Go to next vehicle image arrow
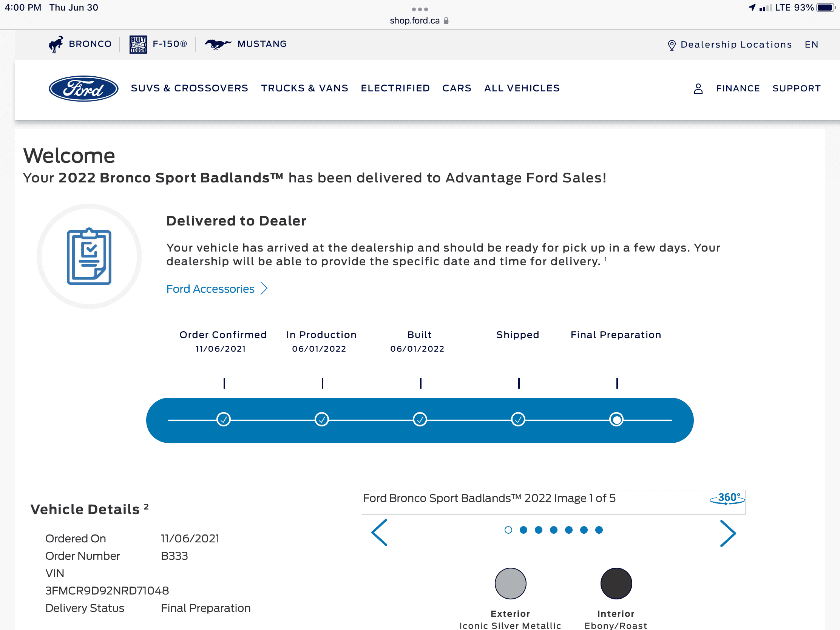This screenshot has width=840, height=630. click(727, 533)
